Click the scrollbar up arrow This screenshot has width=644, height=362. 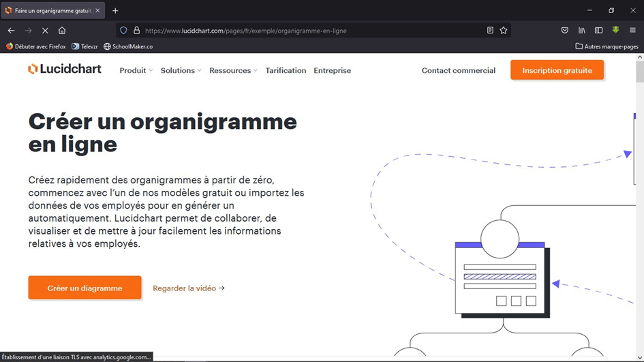pyautogui.click(x=640, y=57)
